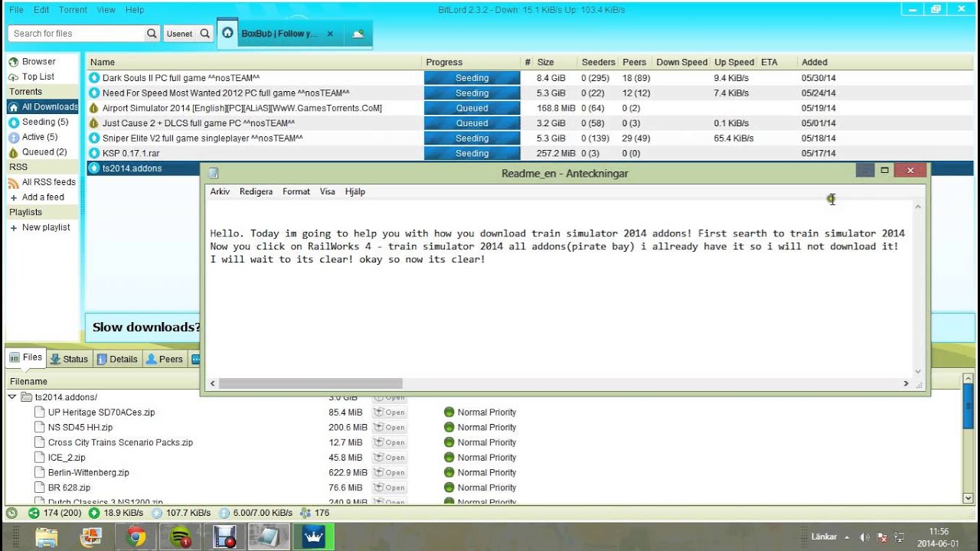This screenshot has width=980, height=551.
Task: Click Open for Berlin-Wittenberg.zip
Action: point(389,472)
